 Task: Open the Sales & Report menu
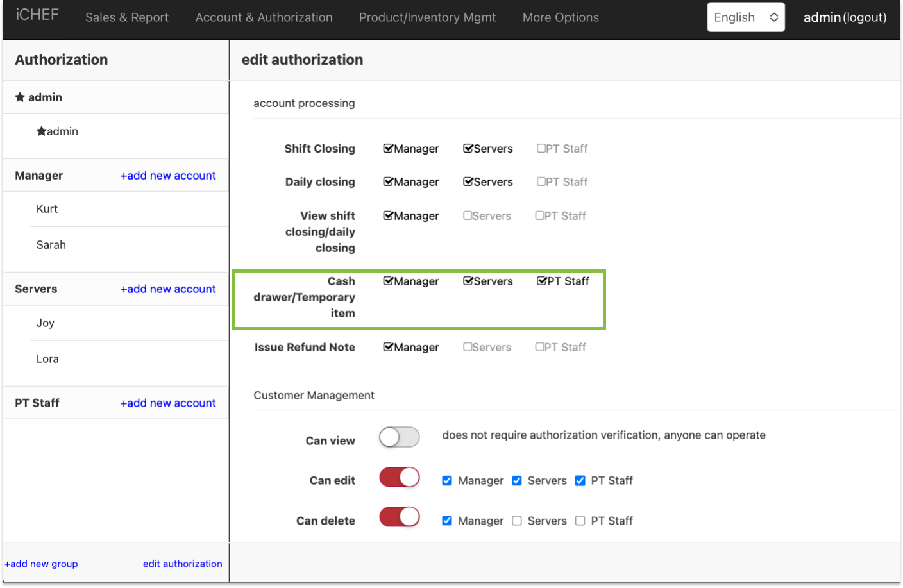126,17
